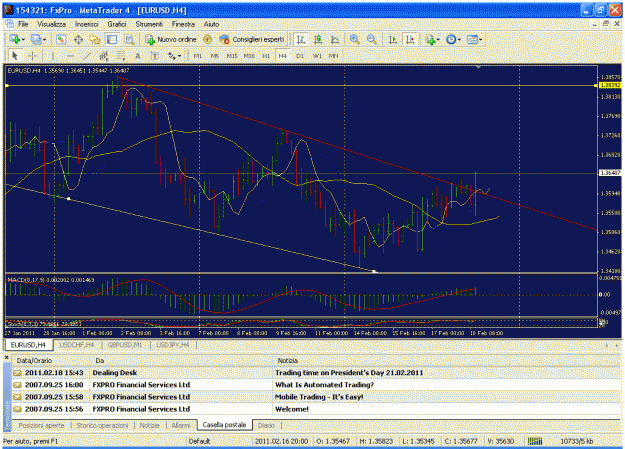Switch to USDJPY,H4 chart tab
This screenshot has width=625, height=449.
coord(173,345)
